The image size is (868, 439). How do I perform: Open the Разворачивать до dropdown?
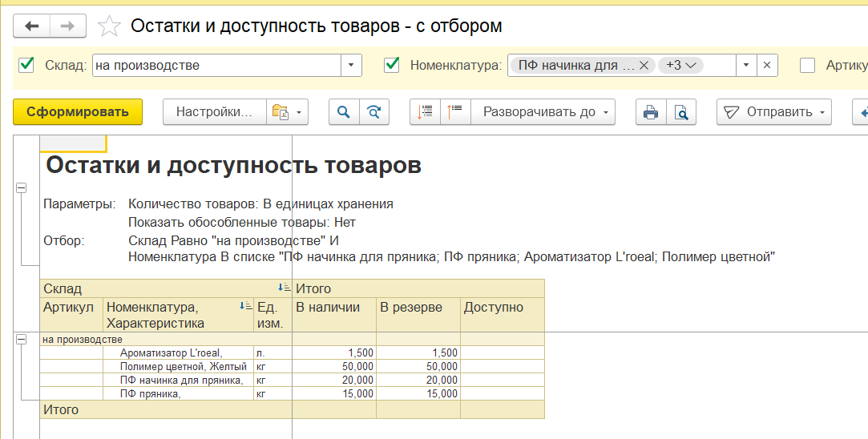543,112
